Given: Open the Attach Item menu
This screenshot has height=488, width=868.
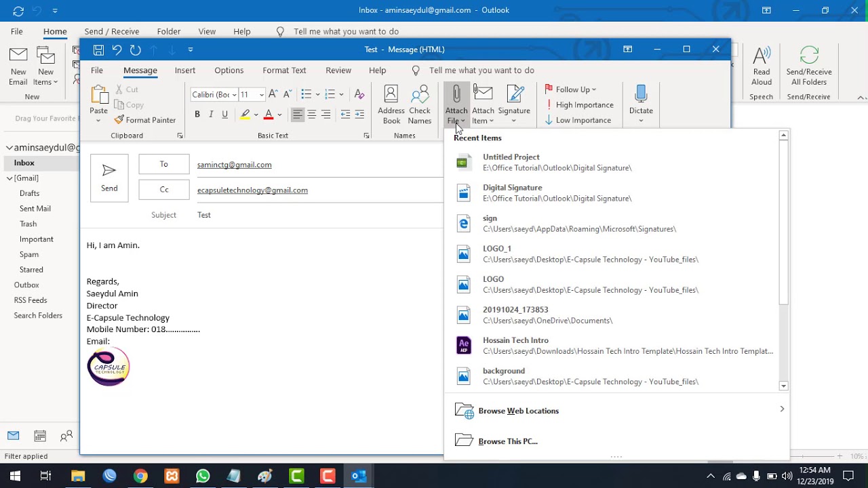Looking at the screenshot, I should pos(483,104).
